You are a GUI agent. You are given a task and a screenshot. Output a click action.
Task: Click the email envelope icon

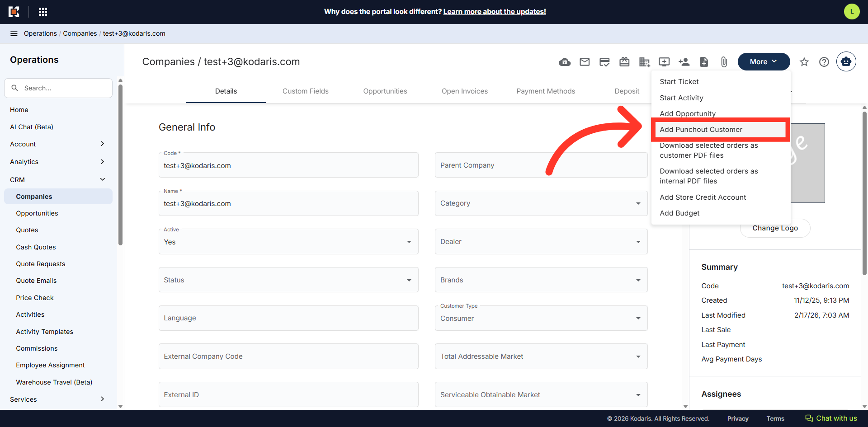tap(585, 62)
